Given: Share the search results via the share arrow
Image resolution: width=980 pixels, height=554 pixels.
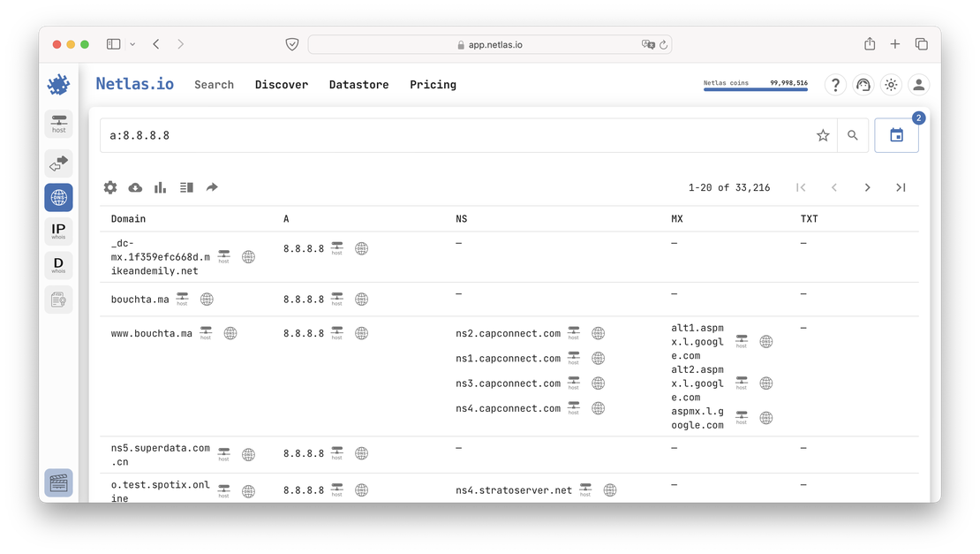Looking at the screenshot, I should tap(211, 187).
